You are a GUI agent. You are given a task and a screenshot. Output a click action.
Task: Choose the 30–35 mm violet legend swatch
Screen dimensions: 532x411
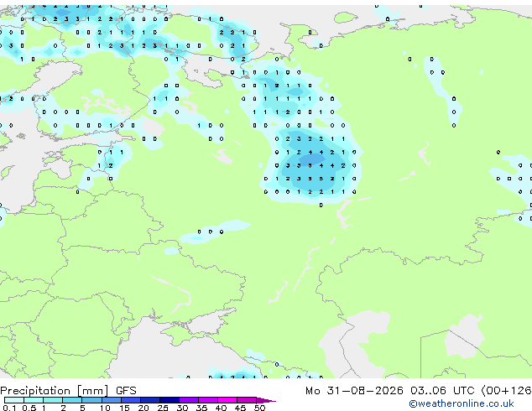[x=188, y=400]
